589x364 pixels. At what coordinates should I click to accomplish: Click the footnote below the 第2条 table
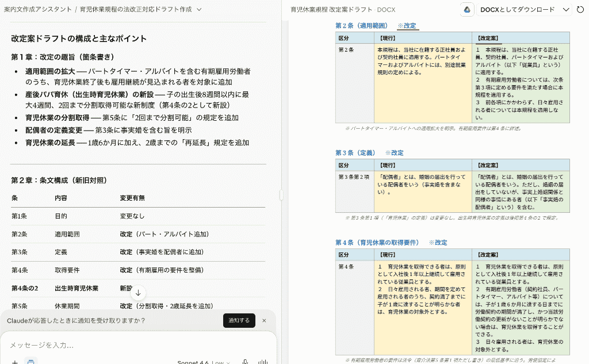(433, 128)
